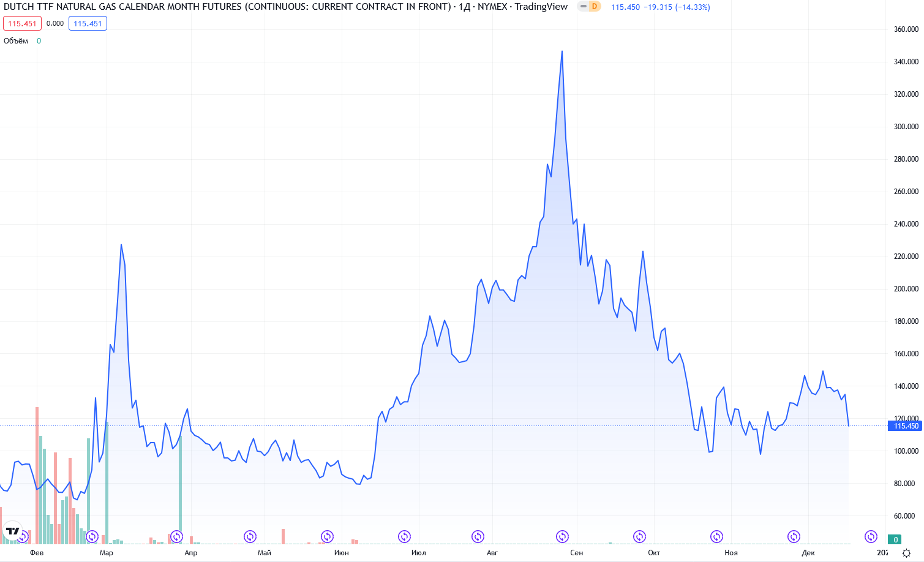Click the blue 115.450 current price label

[x=904, y=426]
